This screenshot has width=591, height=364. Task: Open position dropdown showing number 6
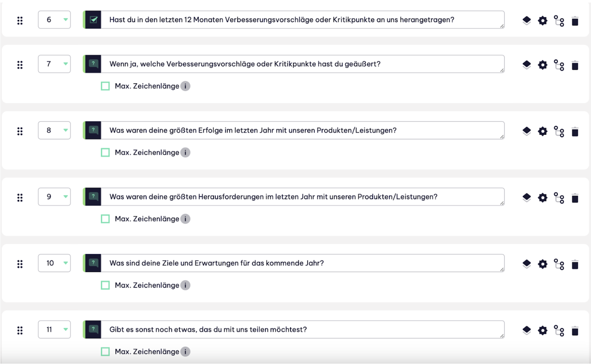point(54,20)
